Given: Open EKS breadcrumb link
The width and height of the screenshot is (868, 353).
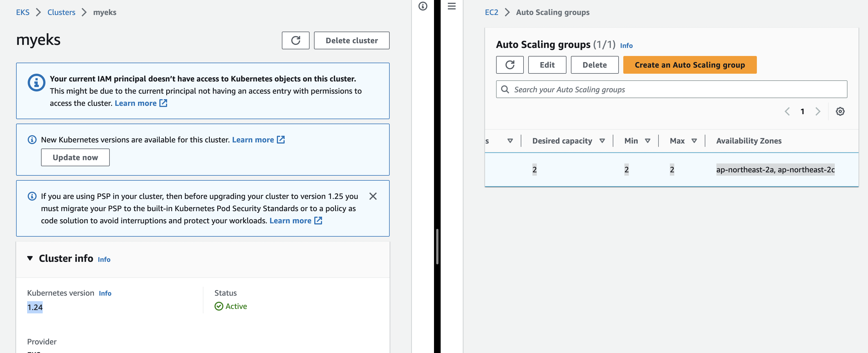Looking at the screenshot, I should pyautogui.click(x=23, y=12).
